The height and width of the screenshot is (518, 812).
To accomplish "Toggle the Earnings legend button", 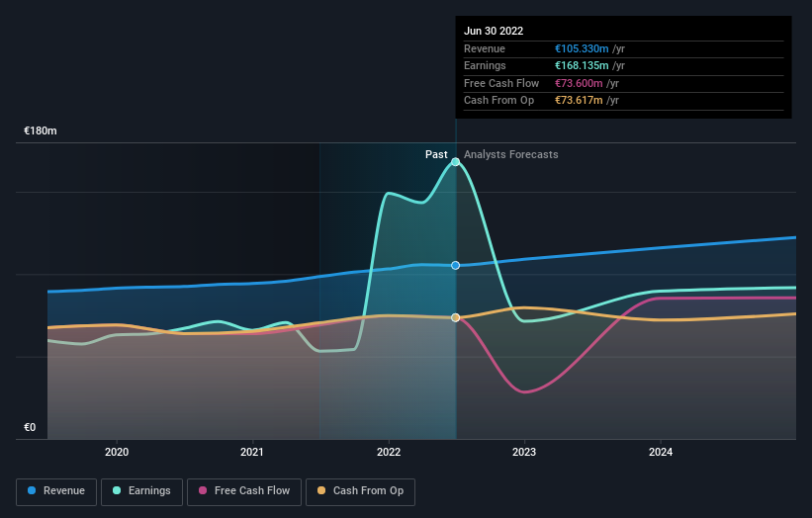I will (x=141, y=491).
